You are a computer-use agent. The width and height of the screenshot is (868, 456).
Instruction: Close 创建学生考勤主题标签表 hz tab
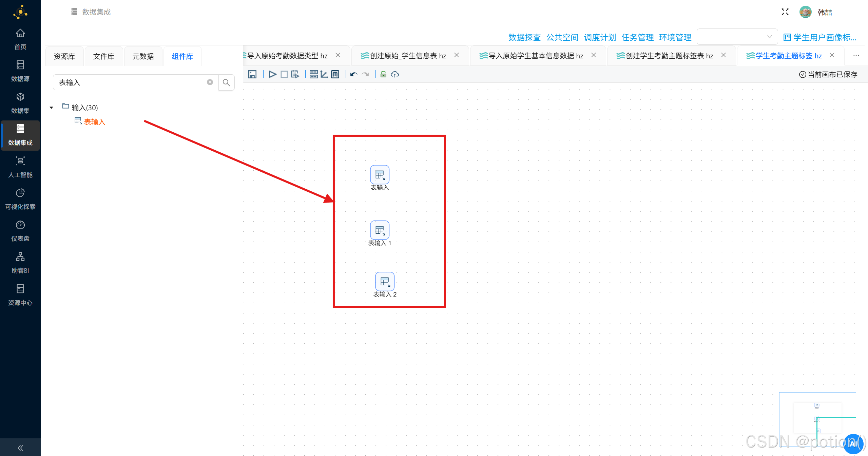(724, 55)
